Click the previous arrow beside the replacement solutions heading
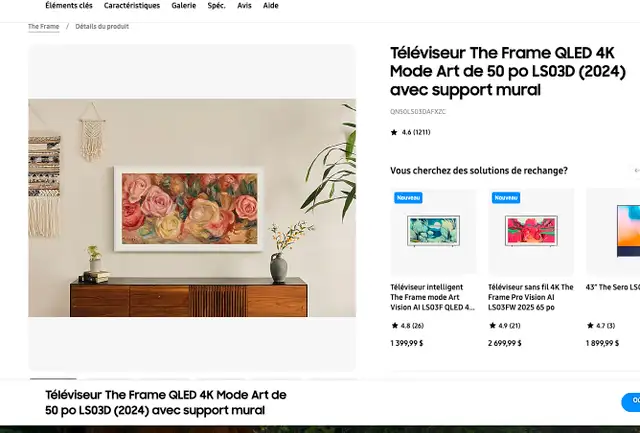The width and height of the screenshot is (640, 433). (637, 171)
